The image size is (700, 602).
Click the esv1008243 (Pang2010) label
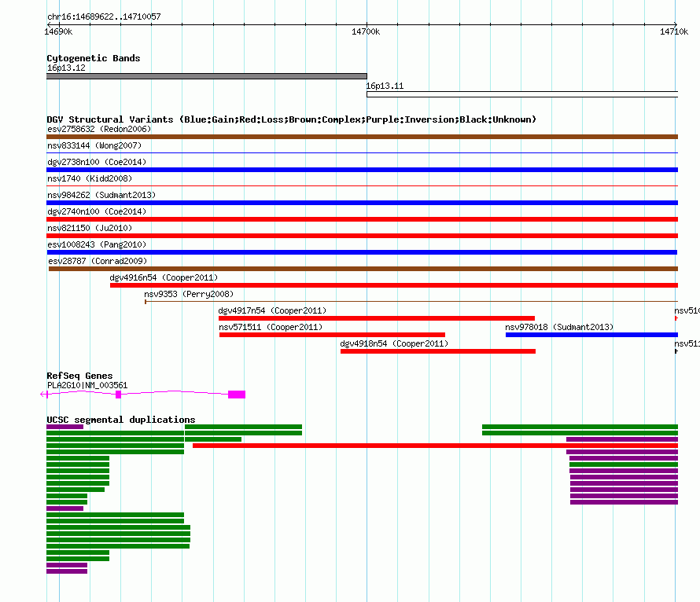97,244
